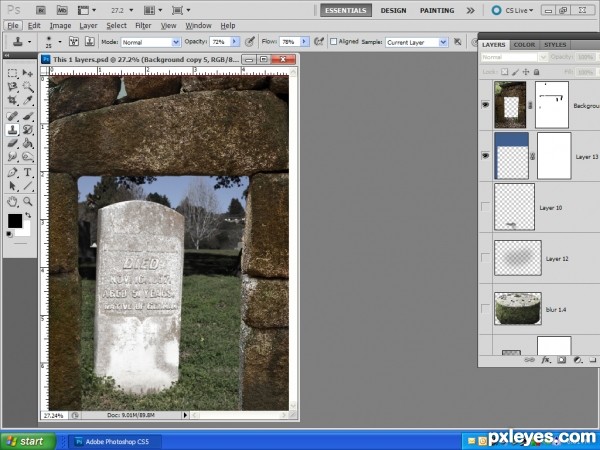Show the blur 1.4 layer
Image resolution: width=600 pixels, height=450 pixels.
click(485, 309)
